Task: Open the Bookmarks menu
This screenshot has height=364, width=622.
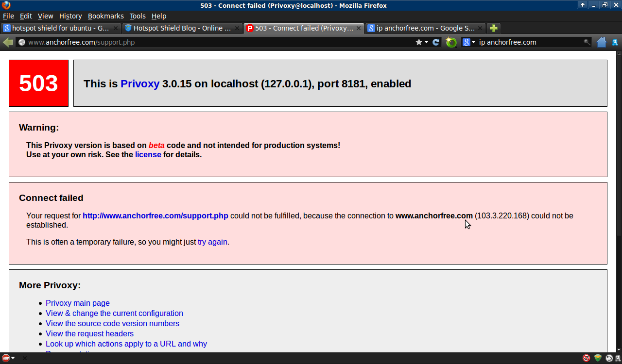Action: (x=105, y=16)
